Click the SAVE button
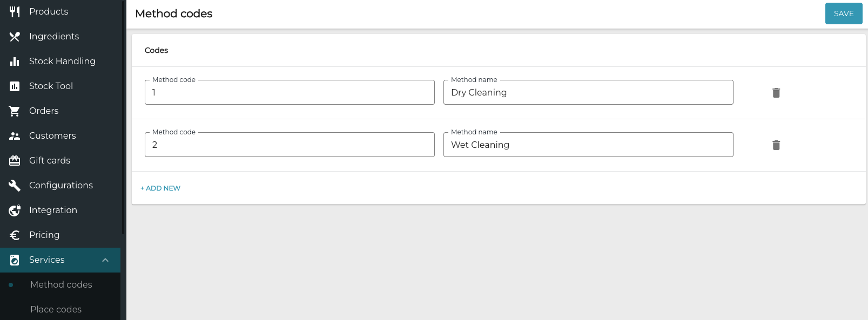The height and width of the screenshot is (320, 868). 843,13
